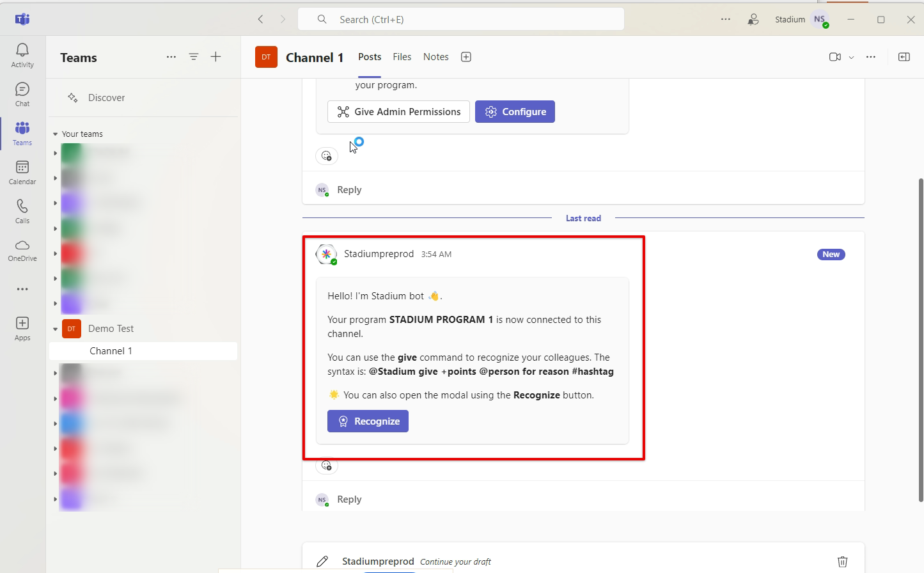924x573 pixels.
Task: Click the Stadiumpreprod bot avatar
Action: [327, 254]
